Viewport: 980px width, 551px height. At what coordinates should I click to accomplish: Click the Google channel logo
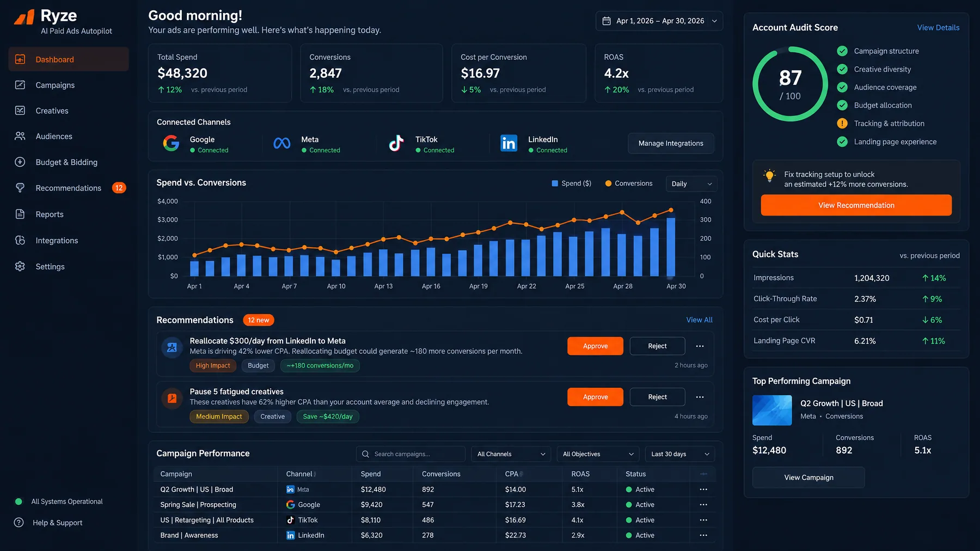[x=171, y=143]
